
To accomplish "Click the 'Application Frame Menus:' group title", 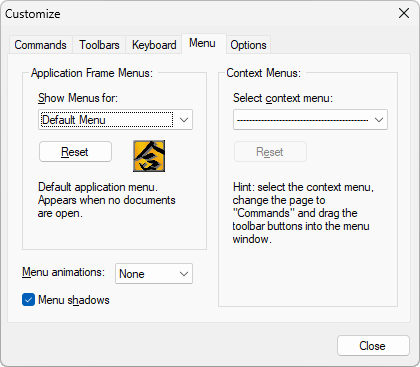I will tap(92, 73).
